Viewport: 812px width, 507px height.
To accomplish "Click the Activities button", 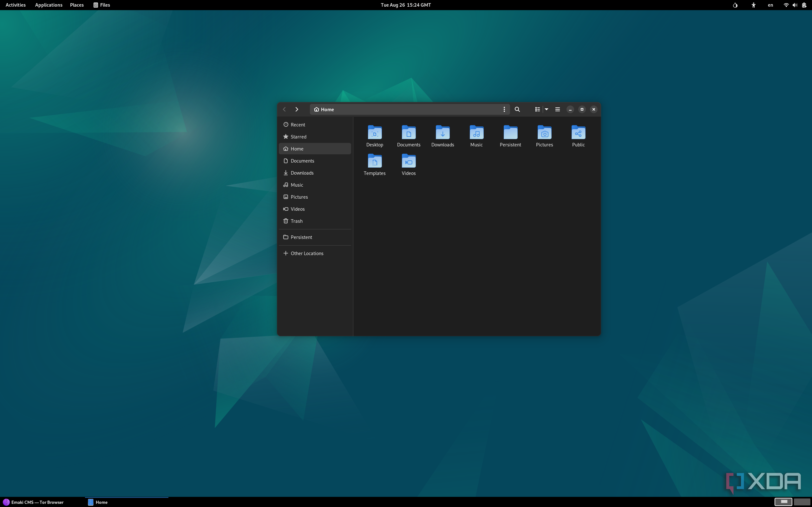I will tap(16, 5).
